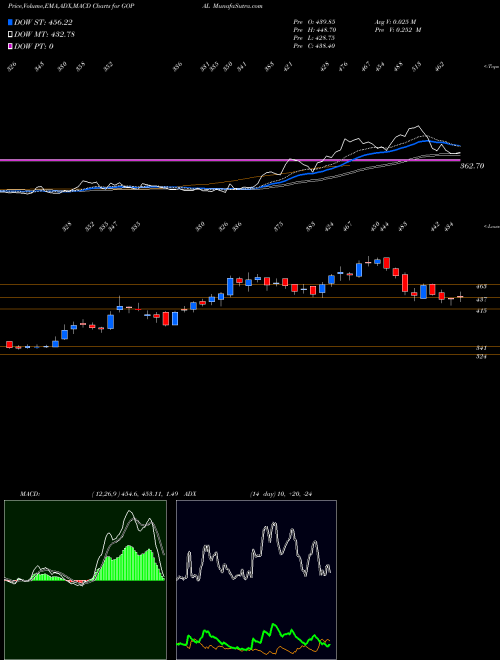
Task: Click the 362.70 price label
Action: pos(472,166)
